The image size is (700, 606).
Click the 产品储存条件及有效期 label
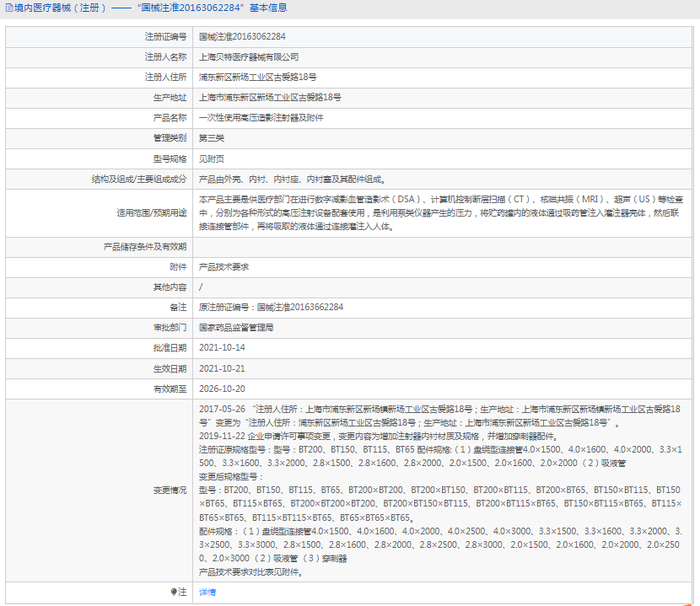click(x=145, y=247)
